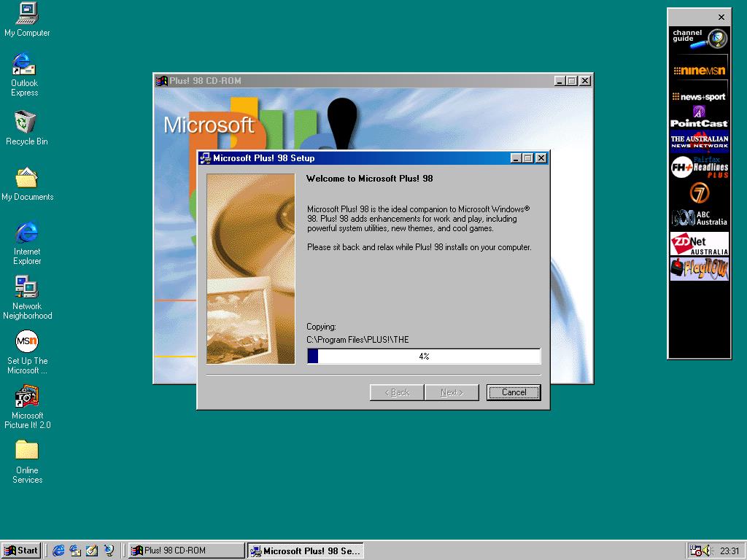The image size is (747, 560).
Task: Open the PointCast channel
Action: [700, 117]
